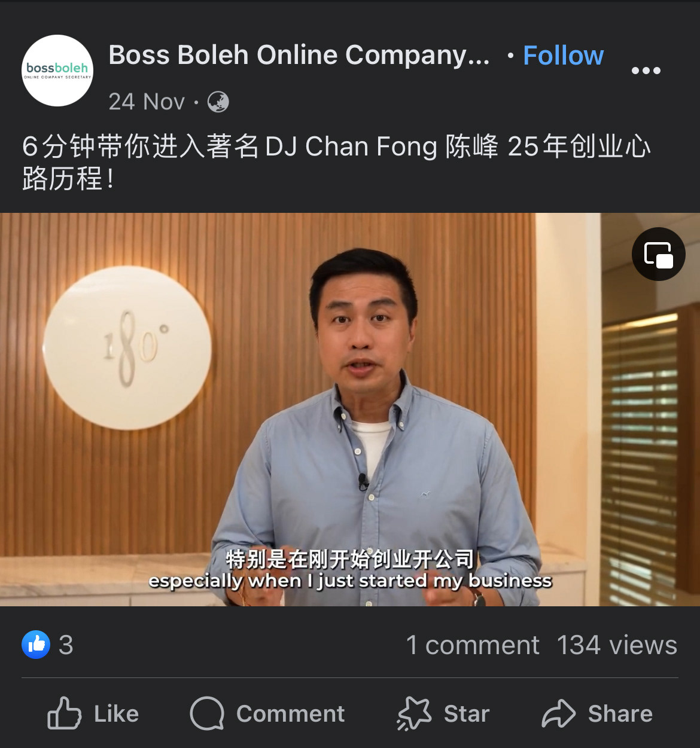Tap the blue thumbs-up reaction icon

pyautogui.click(x=36, y=645)
